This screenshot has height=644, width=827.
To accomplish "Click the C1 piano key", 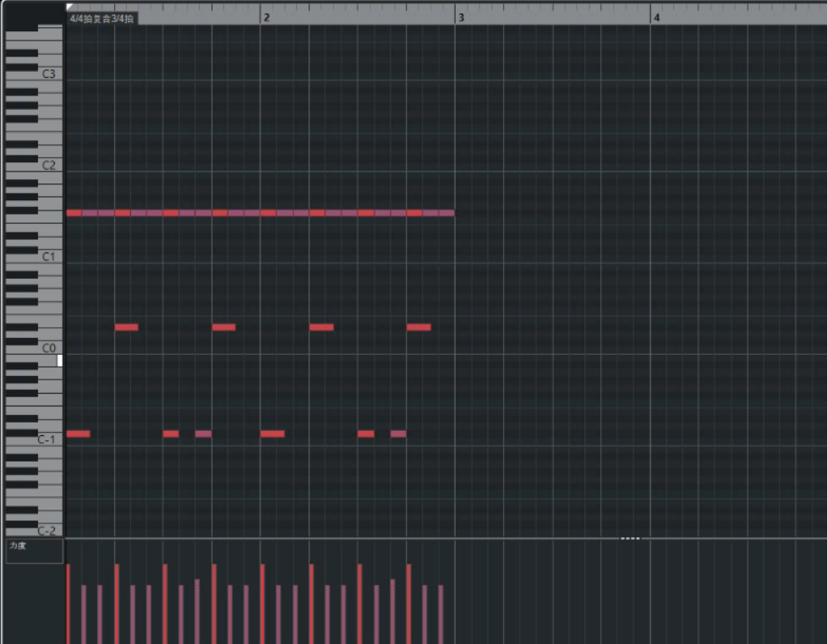I will click(48, 256).
